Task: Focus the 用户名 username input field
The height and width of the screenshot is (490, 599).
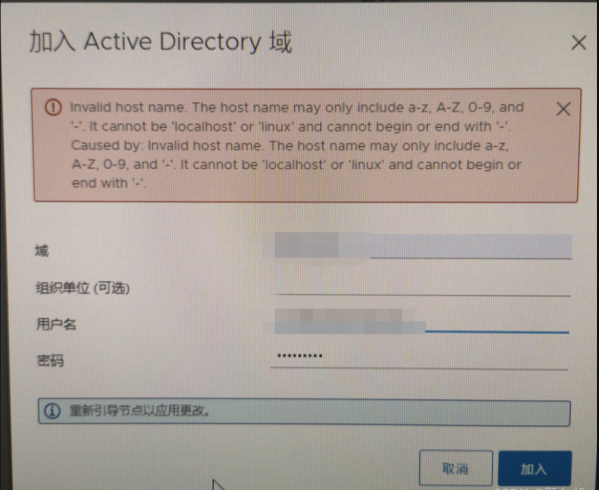Action: pyautogui.click(x=420, y=322)
